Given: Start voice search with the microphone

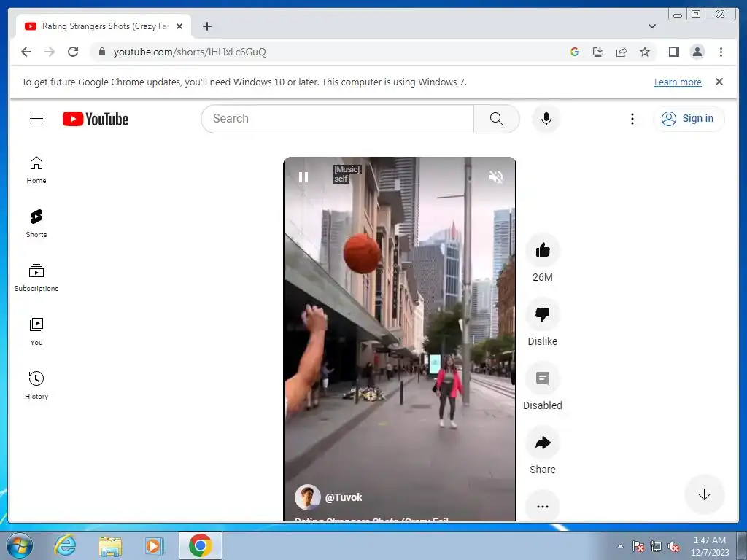Looking at the screenshot, I should pyautogui.click(x=546, y=119).
